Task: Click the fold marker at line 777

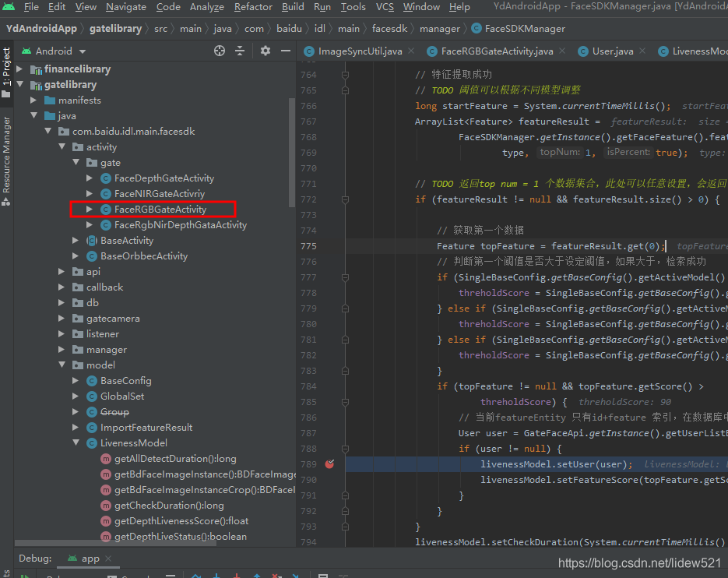Action: [x=345, y=277]
